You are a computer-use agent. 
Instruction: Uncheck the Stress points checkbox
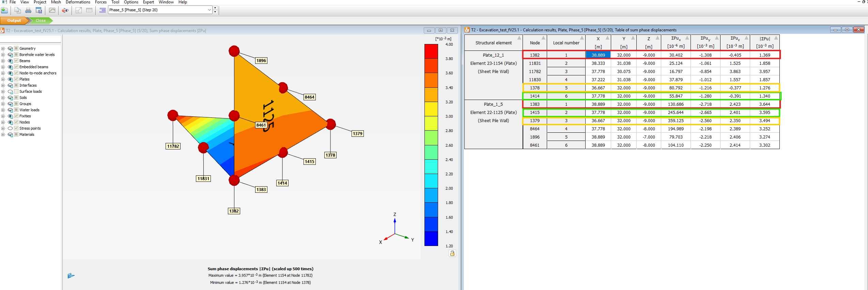coord(16,128)
